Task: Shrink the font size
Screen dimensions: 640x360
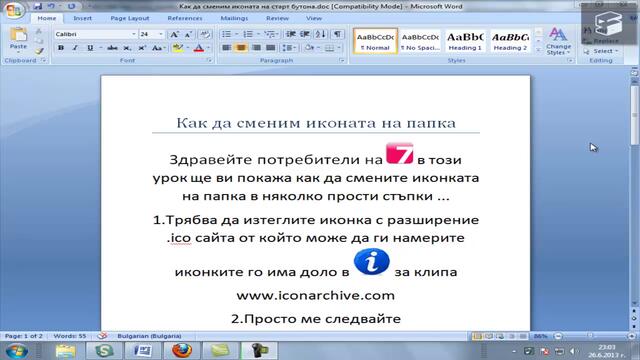Action: pyautogui.click(x=189, y=34)
